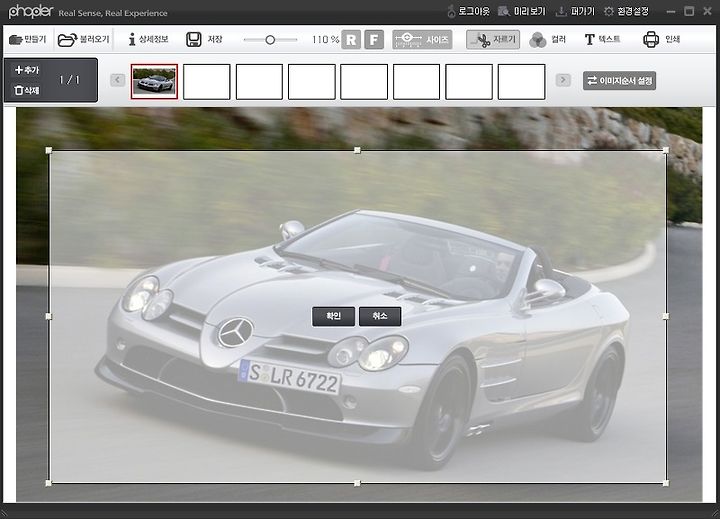720x519 pixels.
Task: Open 환경설정 (settings) gear
Action: pyautogui.click(x=626, y=11)
